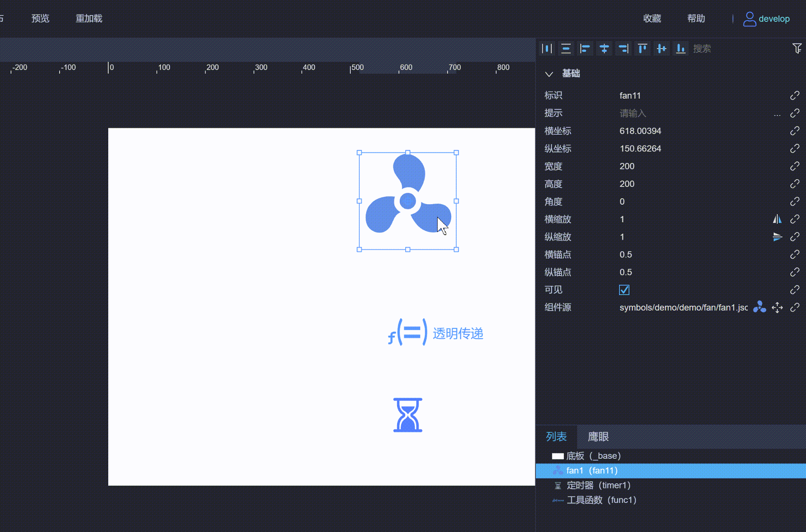Click the 搜索 property search field
Viewport: 806px width, 532px height.
pyautogui.click(x=739, y=49)
